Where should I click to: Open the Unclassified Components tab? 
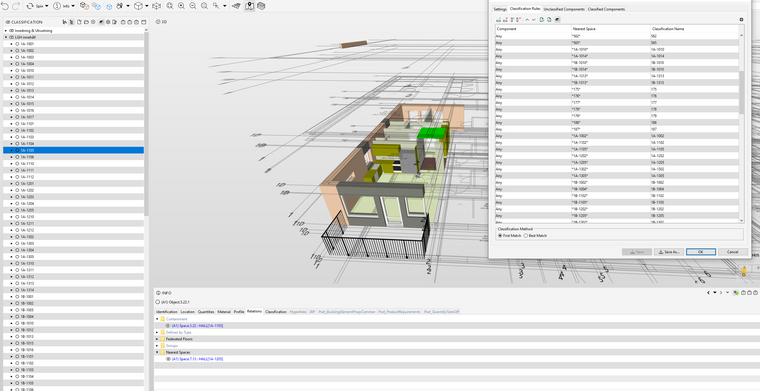[x=564, y=9]
